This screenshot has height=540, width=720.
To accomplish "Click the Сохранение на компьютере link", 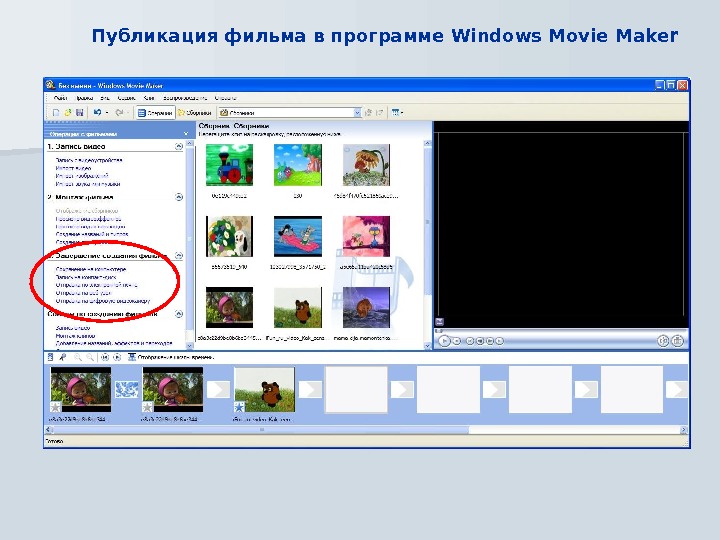I will coord(90,269).
